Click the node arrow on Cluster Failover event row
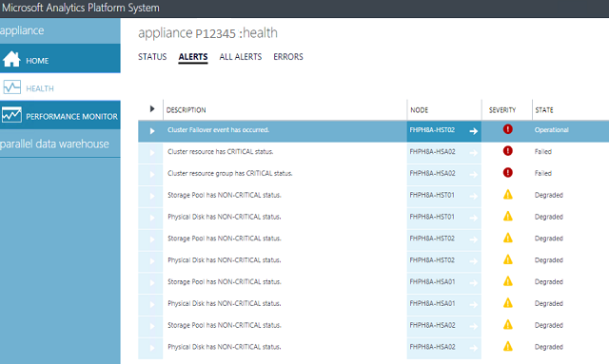Screen dimensions: 609x364 [x=474, y=131]
